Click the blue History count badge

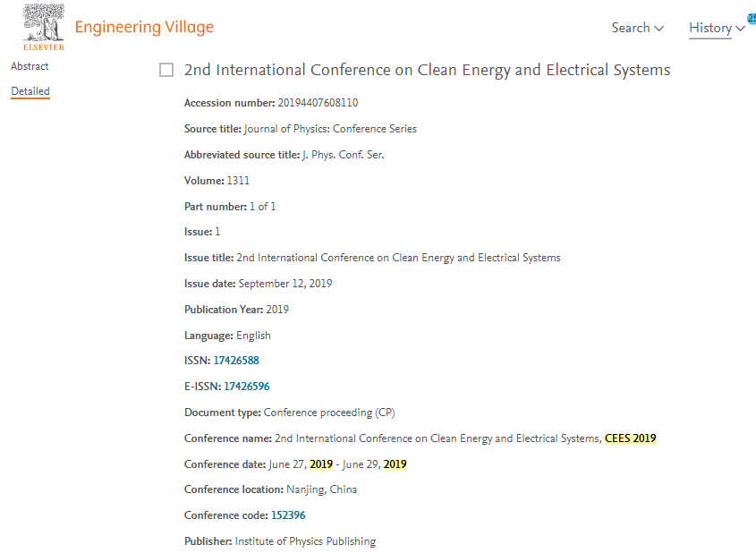(752, 18)
